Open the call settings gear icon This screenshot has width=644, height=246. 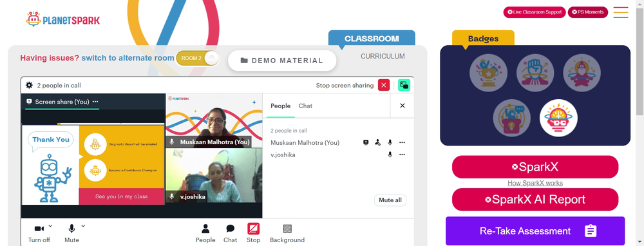(x=29, y=86)
